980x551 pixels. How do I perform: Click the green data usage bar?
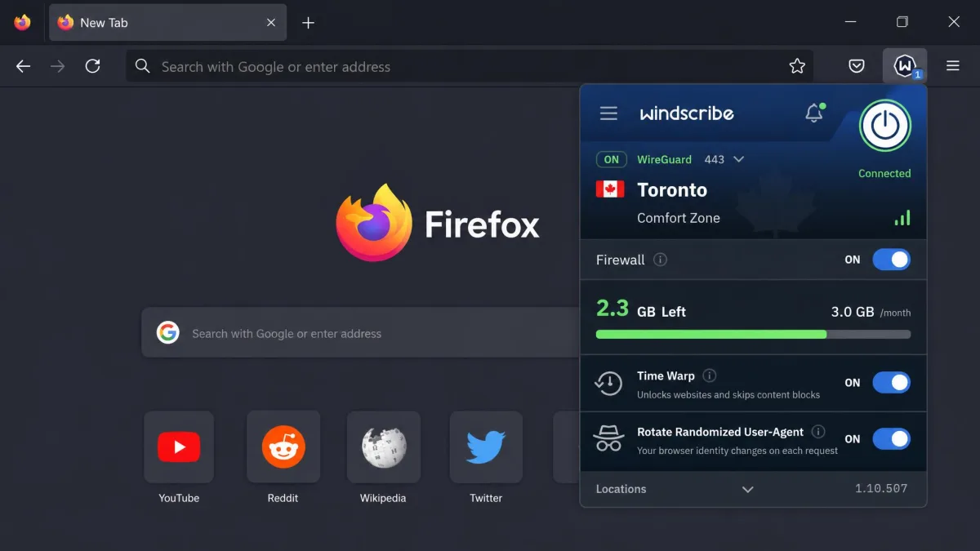pos(711,334)
